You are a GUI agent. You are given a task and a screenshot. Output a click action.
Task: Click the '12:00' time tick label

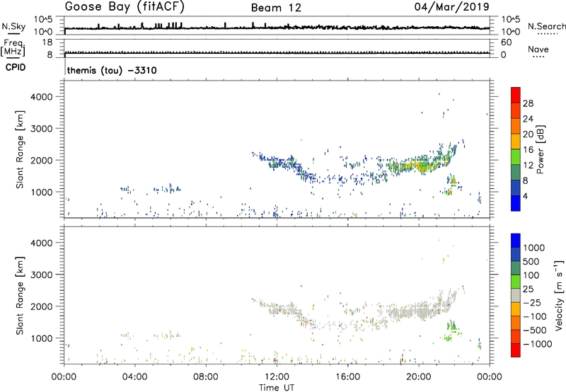coord(277,377)
